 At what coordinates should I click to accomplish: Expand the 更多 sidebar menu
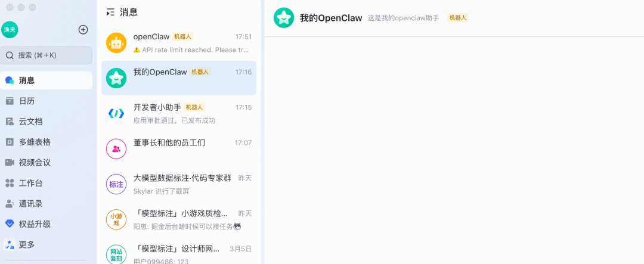coord(46,245)
